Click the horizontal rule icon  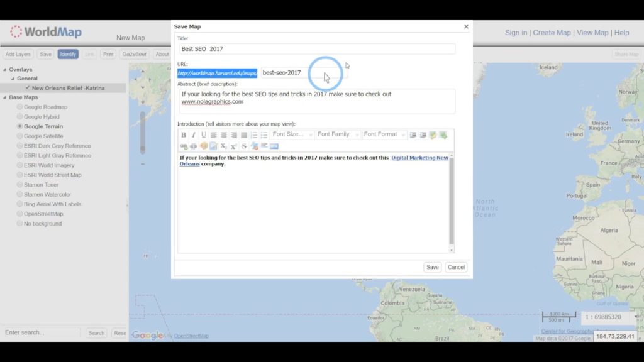point(264,146)
